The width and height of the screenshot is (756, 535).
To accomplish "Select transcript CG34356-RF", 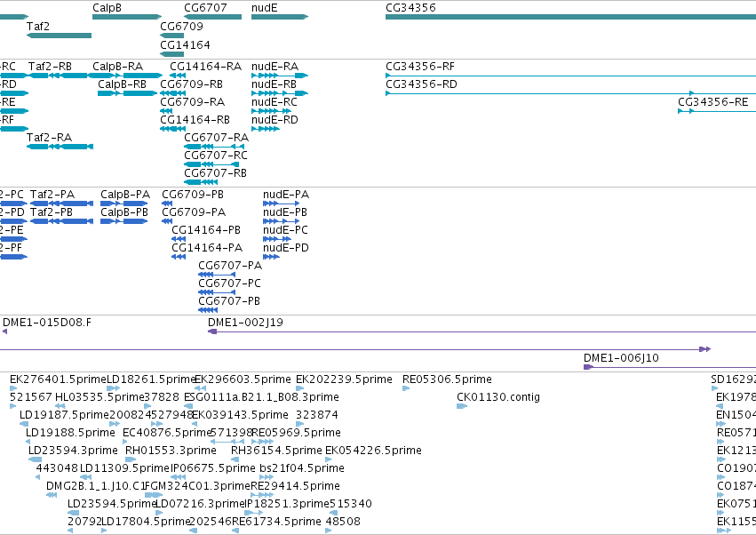I will point(420,66).
